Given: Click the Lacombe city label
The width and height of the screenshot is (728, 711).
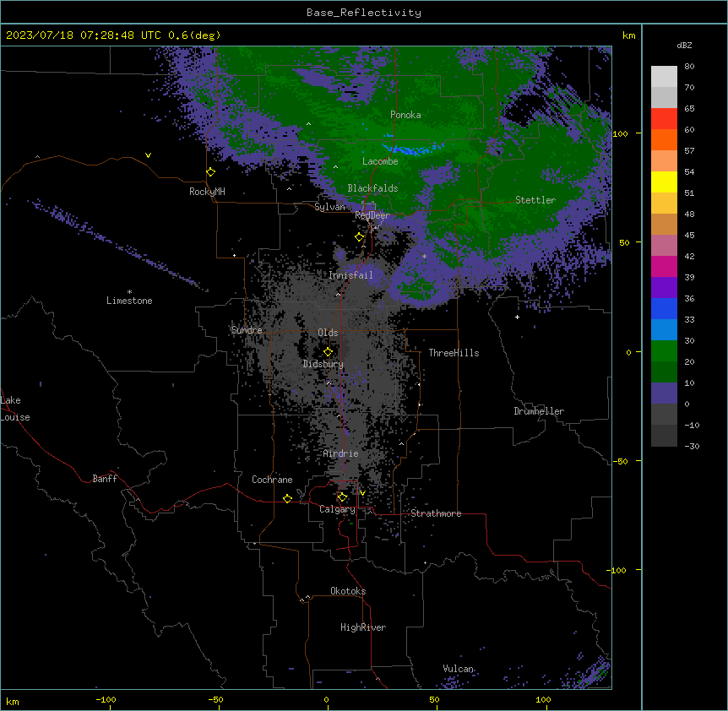Looking at the screenshot, I should [x=380, y=161].
